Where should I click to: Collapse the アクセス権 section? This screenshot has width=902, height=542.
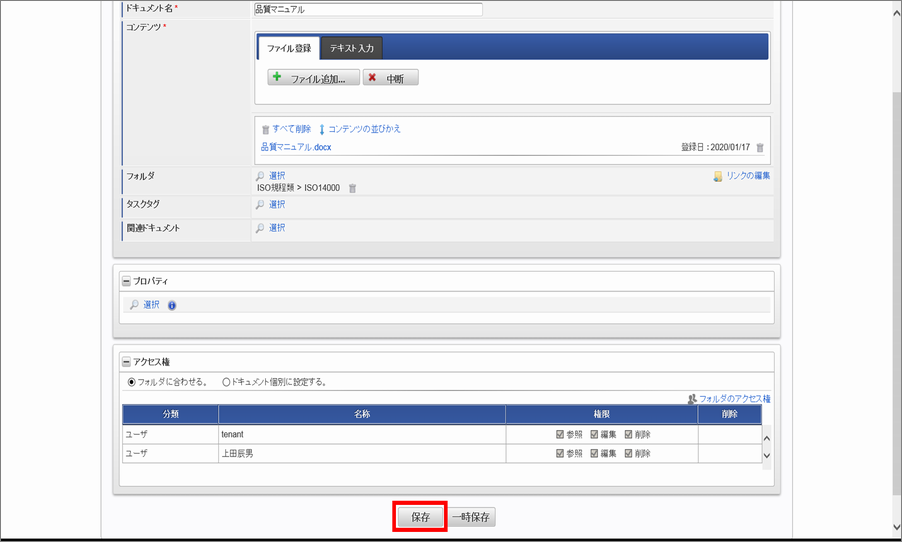click(126, 362)
